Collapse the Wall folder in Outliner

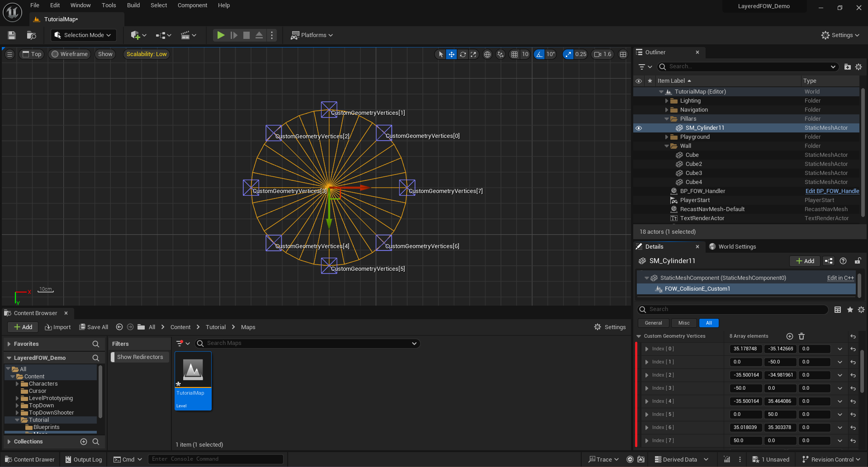click(666, 146)
